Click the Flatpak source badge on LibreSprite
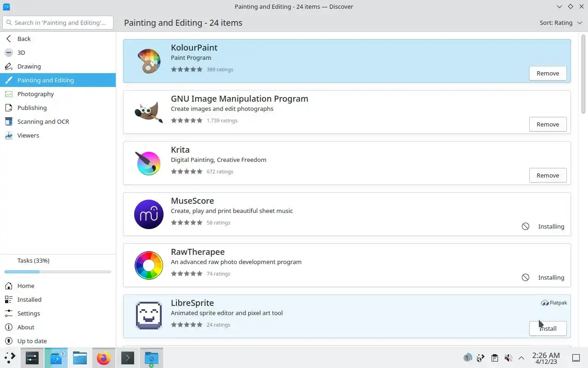588x368 pixels. pos(554,303)
